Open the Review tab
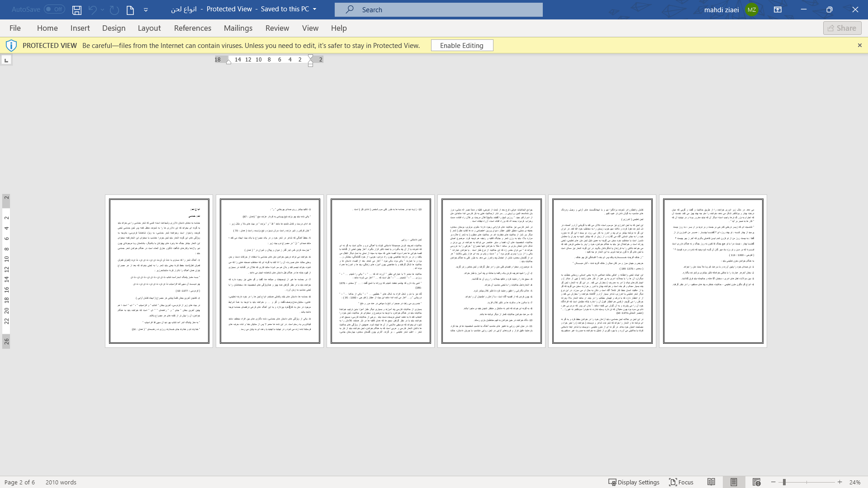The width and height of the screenshot is (868, 488). click(x=277, y=28)
